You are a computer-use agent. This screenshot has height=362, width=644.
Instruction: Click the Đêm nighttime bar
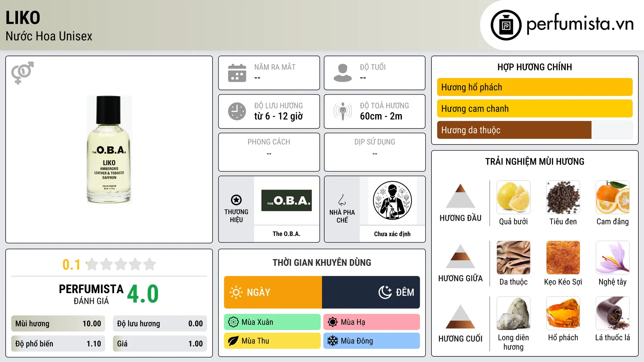coord(371,292)
